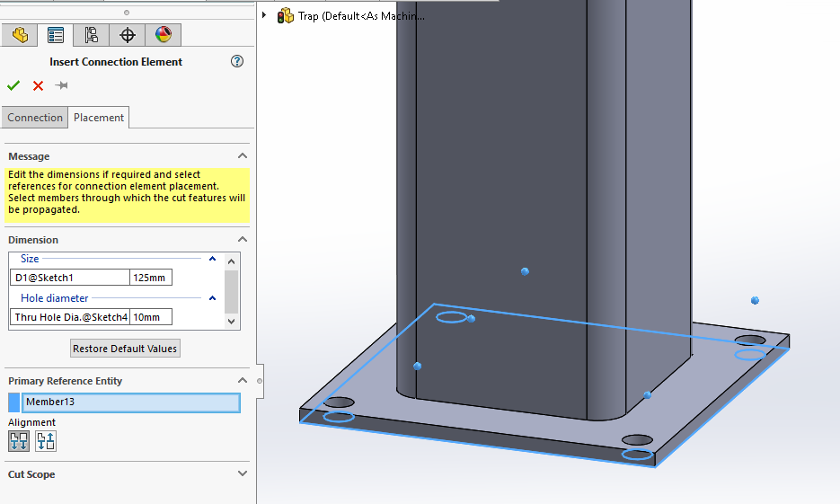Select the back-right hole in the base plate
Viewport: 840px width, 504px height.
[x=750, y=340]
